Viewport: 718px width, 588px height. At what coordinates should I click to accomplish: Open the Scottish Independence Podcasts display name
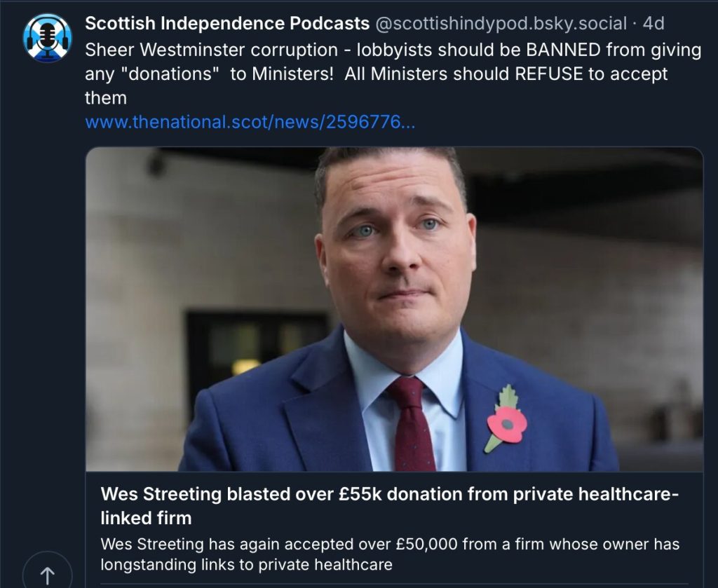(227, 23)
